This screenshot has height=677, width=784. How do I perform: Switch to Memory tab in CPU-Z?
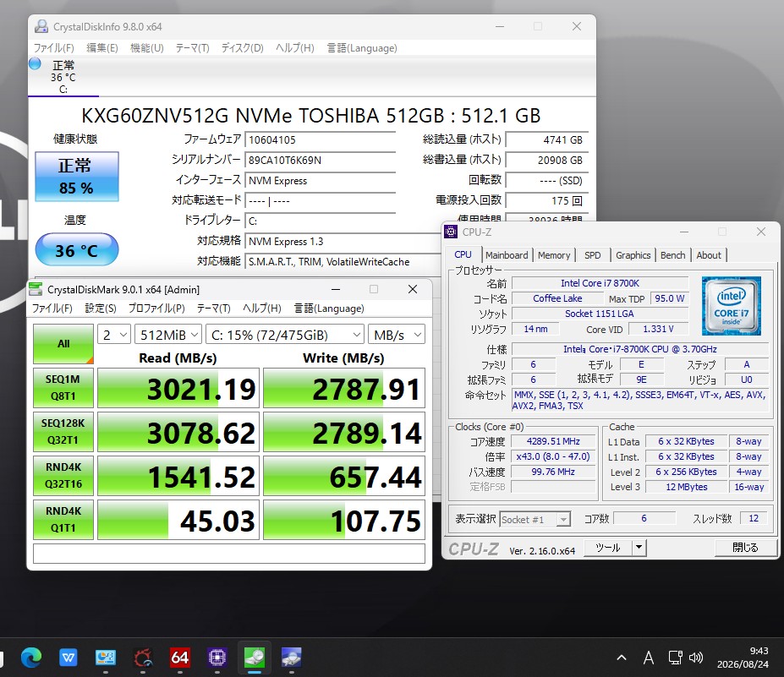(554, 254)
